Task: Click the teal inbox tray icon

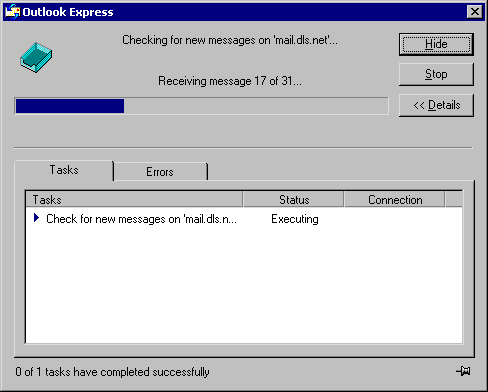Action: [36, 57]
